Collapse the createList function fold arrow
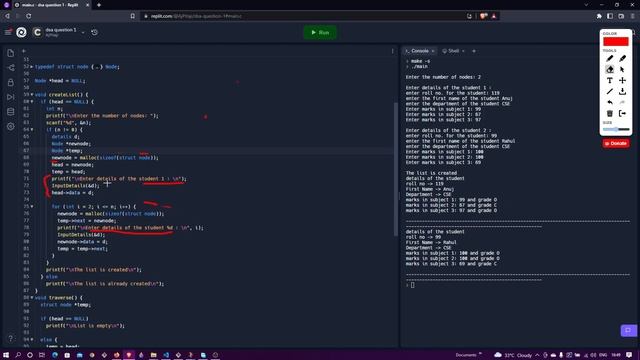Screen dimensions: 640x360 pos(32,95)
